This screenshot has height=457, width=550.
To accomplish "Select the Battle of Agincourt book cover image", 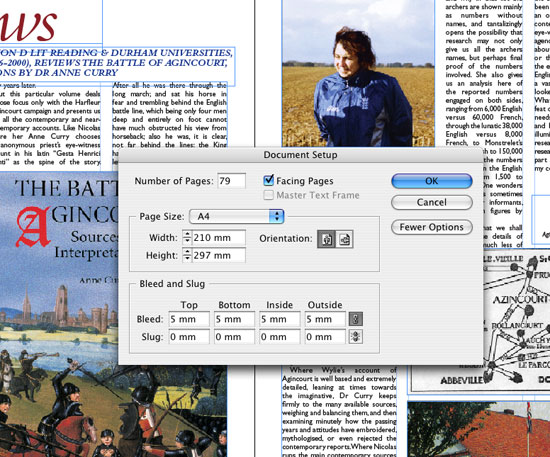I will 59,314.
